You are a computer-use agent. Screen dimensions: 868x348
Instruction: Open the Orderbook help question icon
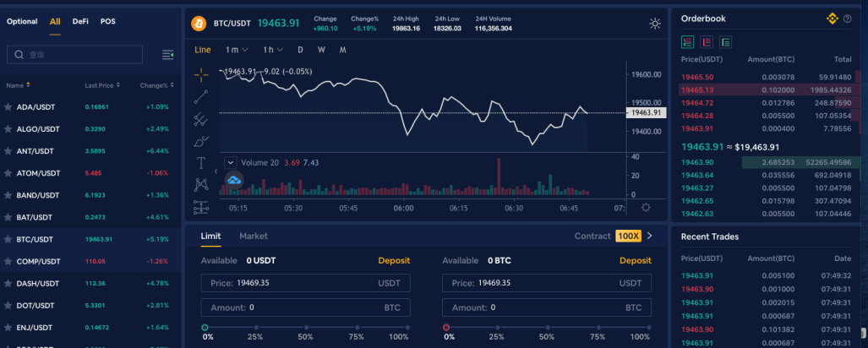pos(848,19)
